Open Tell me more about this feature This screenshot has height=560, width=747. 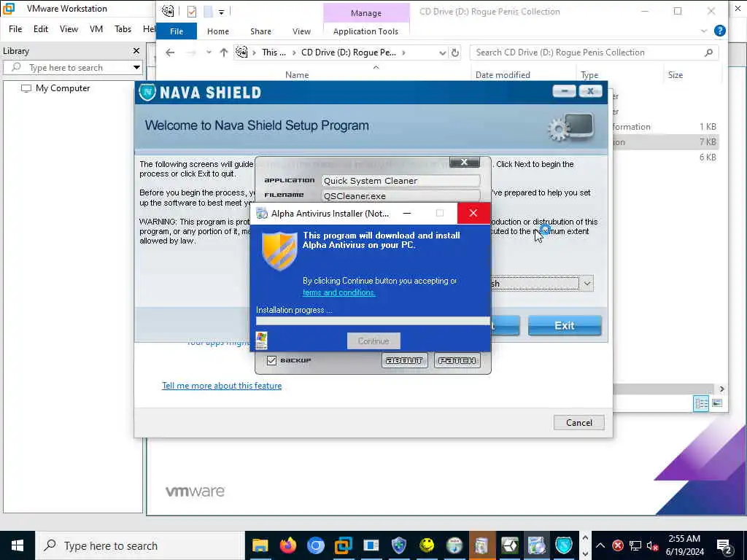[x=222, y=386]
